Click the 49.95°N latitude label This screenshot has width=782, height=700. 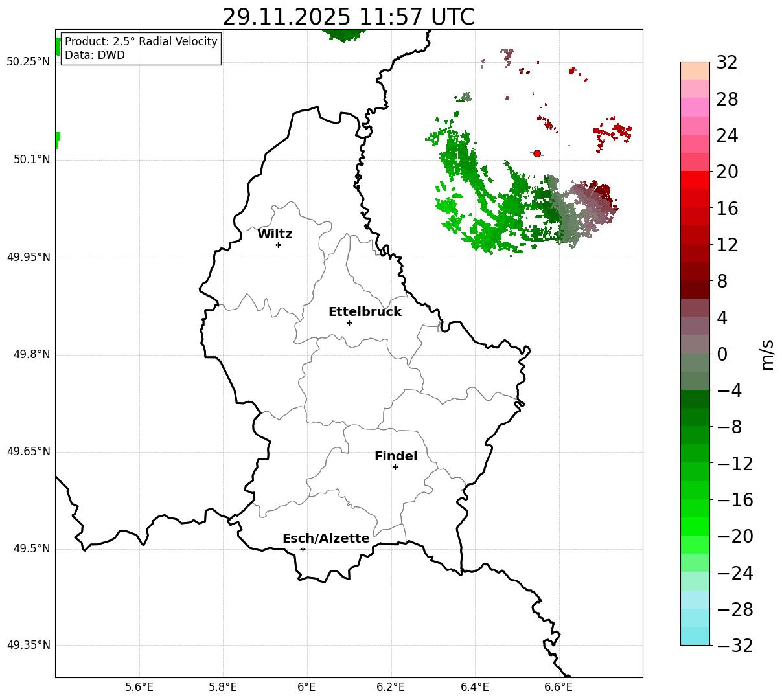29,257
